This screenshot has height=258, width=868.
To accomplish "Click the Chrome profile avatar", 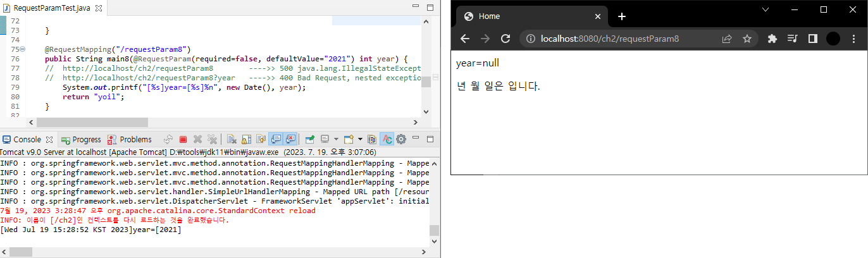I will pos(833,39).
